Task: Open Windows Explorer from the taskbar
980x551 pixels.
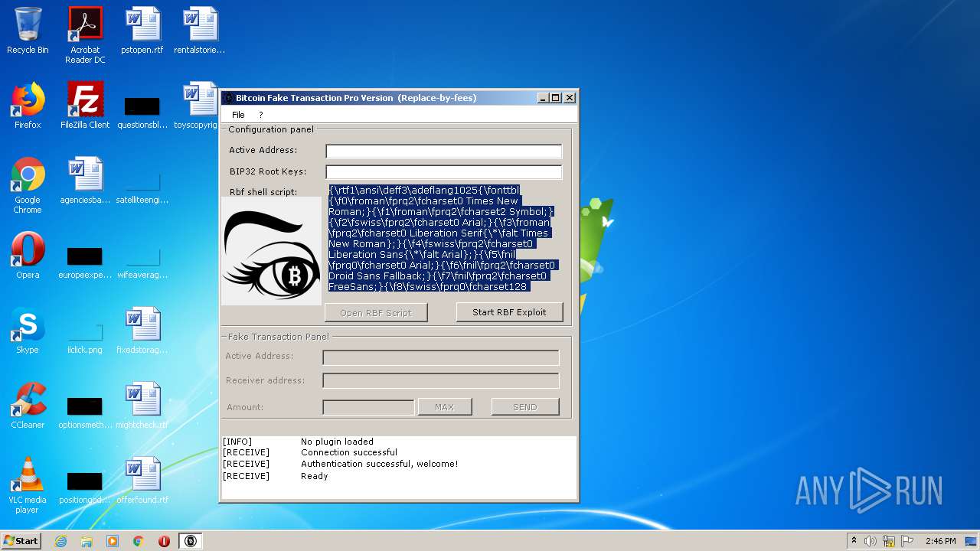Action: pyautogui.click(x=87, y=541)
